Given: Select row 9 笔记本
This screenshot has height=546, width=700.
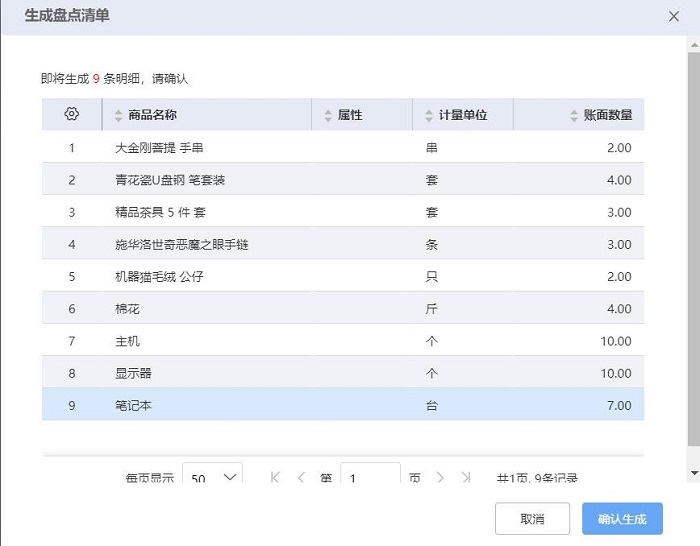Looking at the screenshot, I should coord(343,404).
